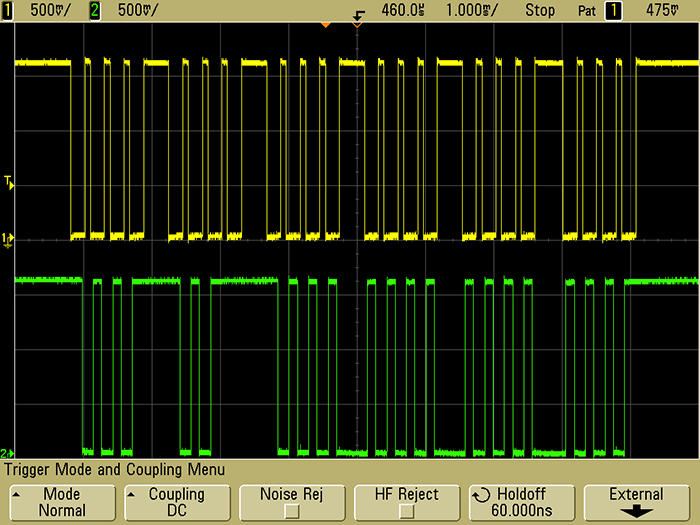The image size is (700, 525).
Task: Open the Coupling DC selection softkey
Action: 176,502
